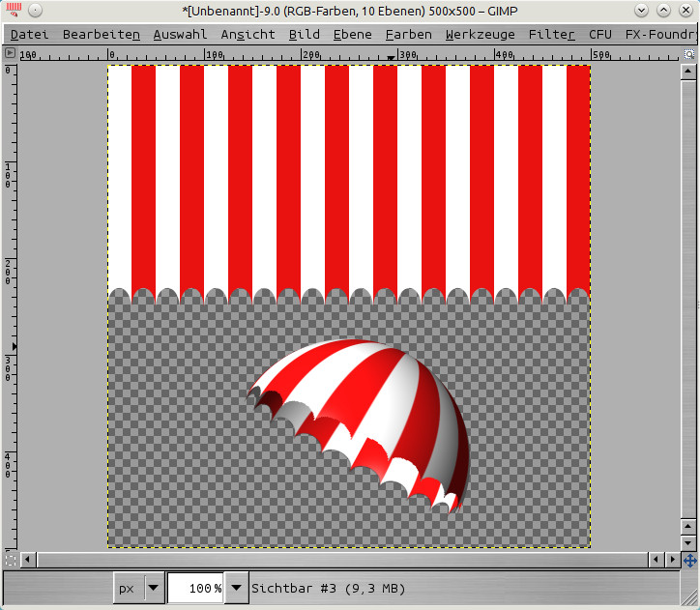This screenshot has height=610, width=700.
Task: Open image menu triangle at ruler origin
Action: (11, 55)
